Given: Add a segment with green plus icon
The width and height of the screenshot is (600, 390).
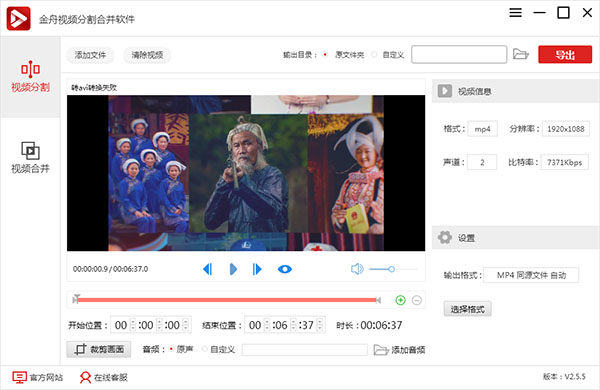Looking at the screenshot, I should [x=400, y=300].
